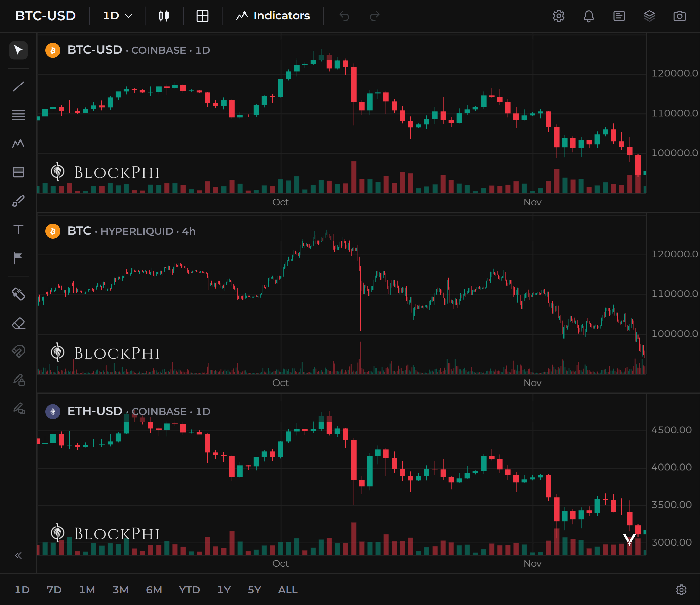700x605 pixels.
Task: Choose the horizontal lines Fibonacci tool
Action: tap(18, 115)
